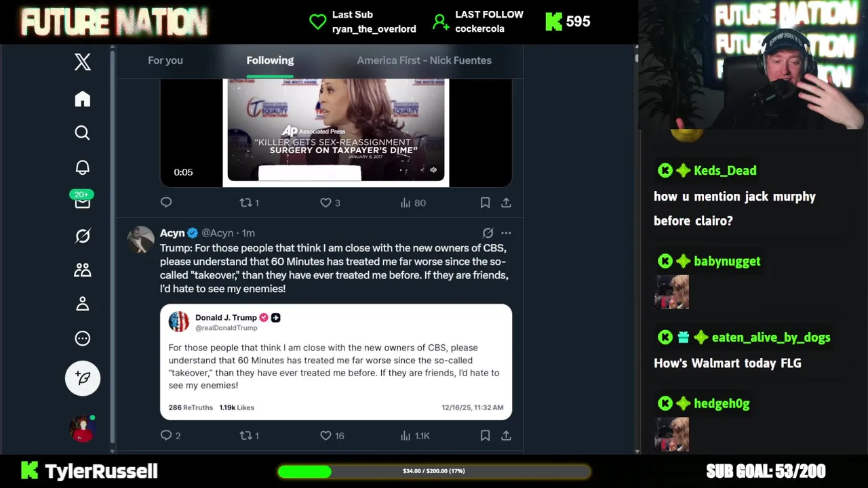The height and width of the screenshot is (488, 868).
Task: Reply to the video post
Action: tap(166, 203)
